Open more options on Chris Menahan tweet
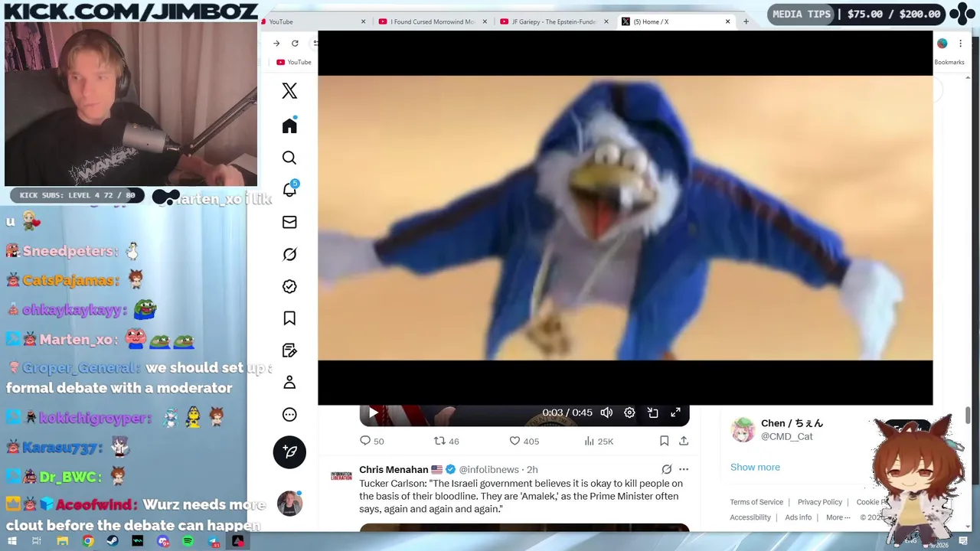This screenshot has width=980, height=551. (684, 470)
